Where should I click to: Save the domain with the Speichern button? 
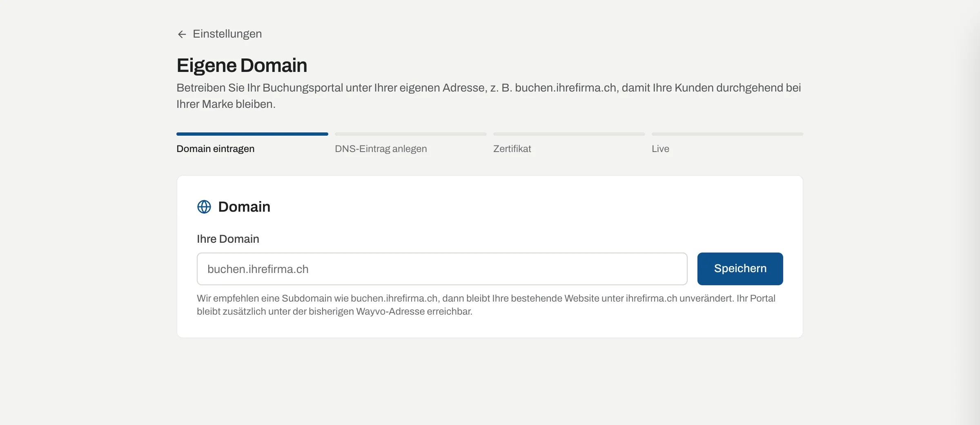point(740,269)
